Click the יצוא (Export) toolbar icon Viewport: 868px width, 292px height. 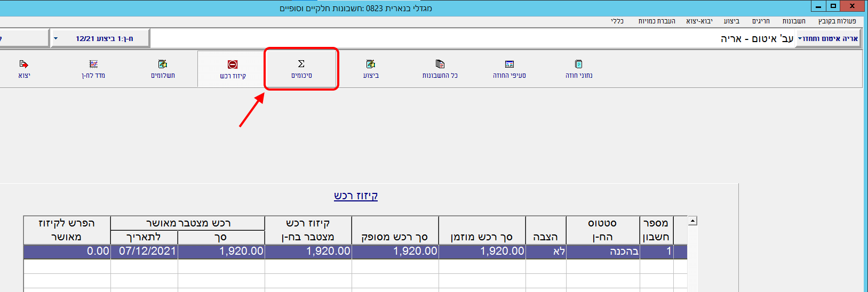click(x=24, y=69)
